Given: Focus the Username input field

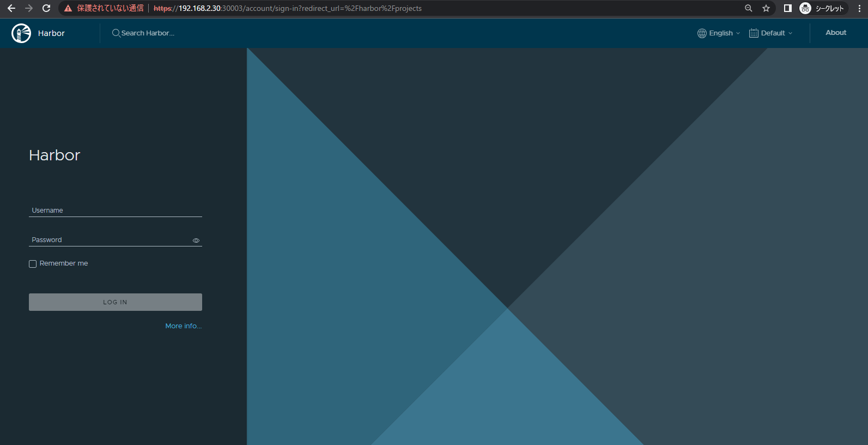Looking at the screenshot, I should (x=116, y=211).
